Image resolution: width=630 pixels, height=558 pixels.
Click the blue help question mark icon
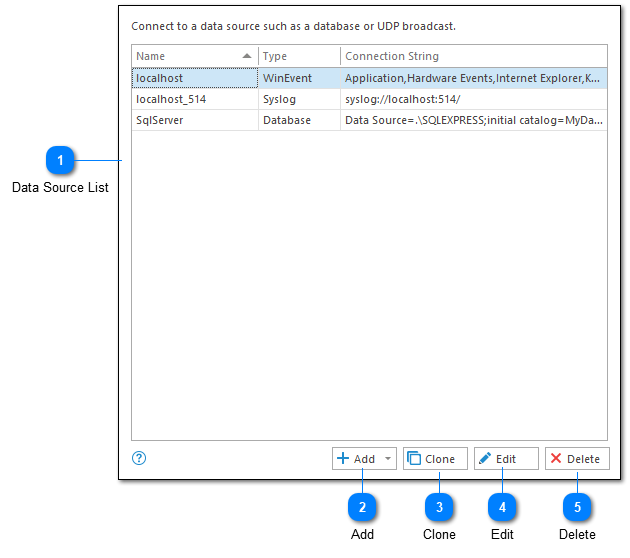(x=139, y=458)
